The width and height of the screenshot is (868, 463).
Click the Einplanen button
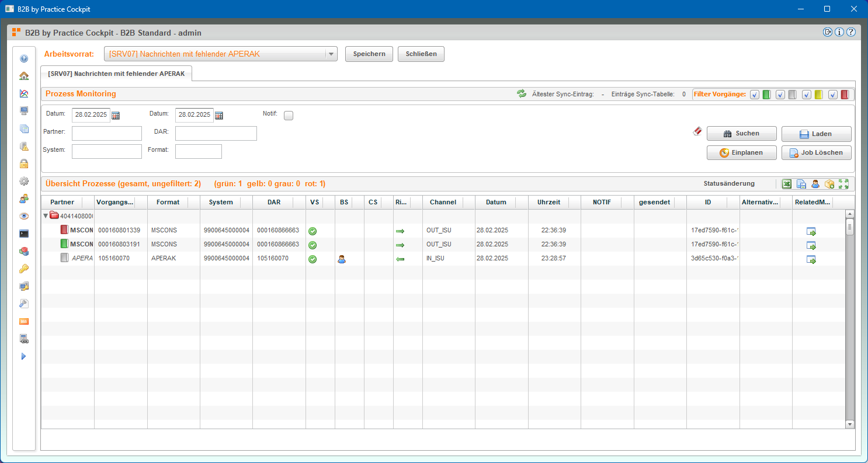[742, 153]
